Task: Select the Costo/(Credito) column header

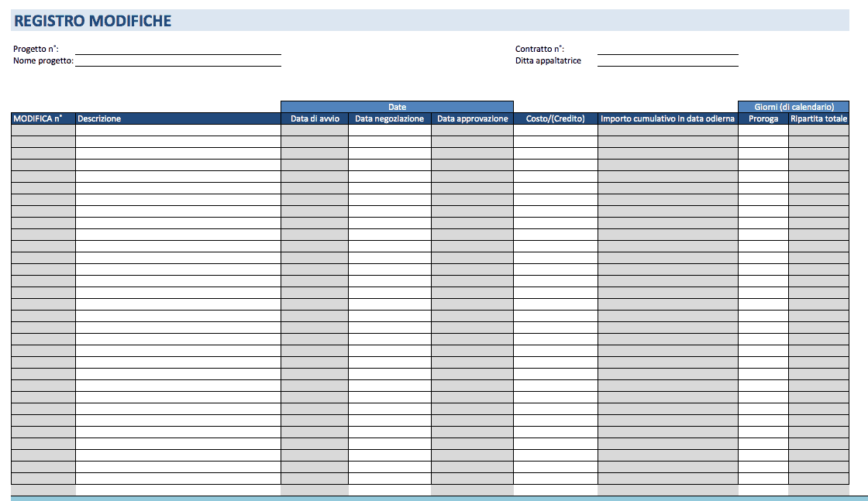Action: pos(555,118)
